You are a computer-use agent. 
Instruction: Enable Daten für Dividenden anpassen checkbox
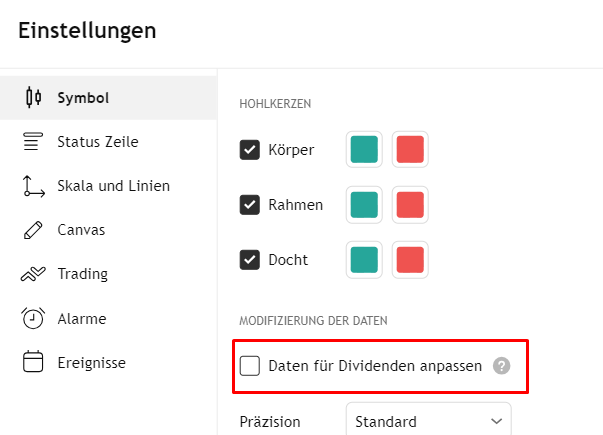[250, 366]
